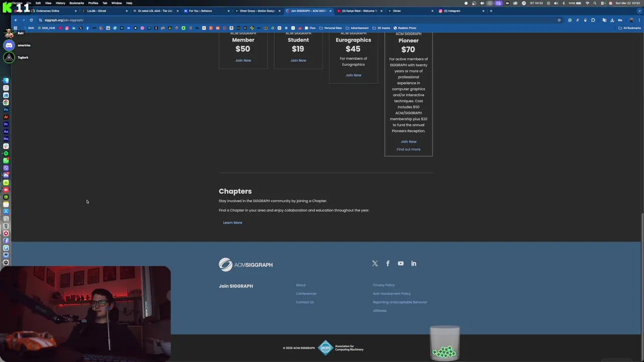The width and height of the screenshot is (644, 362).
Task: Open the Advertisement bookmarks folder
Action: (357, 28)
